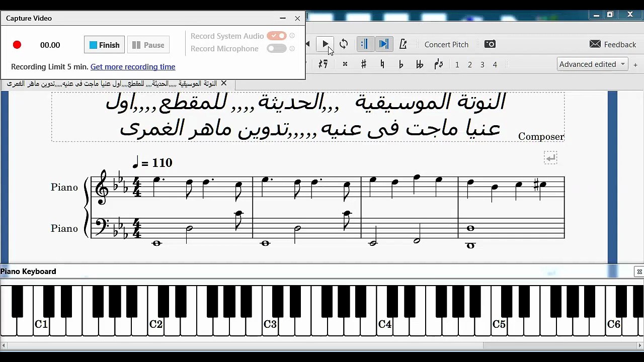This screenshot has width=644, height=362.
Task: Click Finish in Capture Video
Action: coord(104,45)
